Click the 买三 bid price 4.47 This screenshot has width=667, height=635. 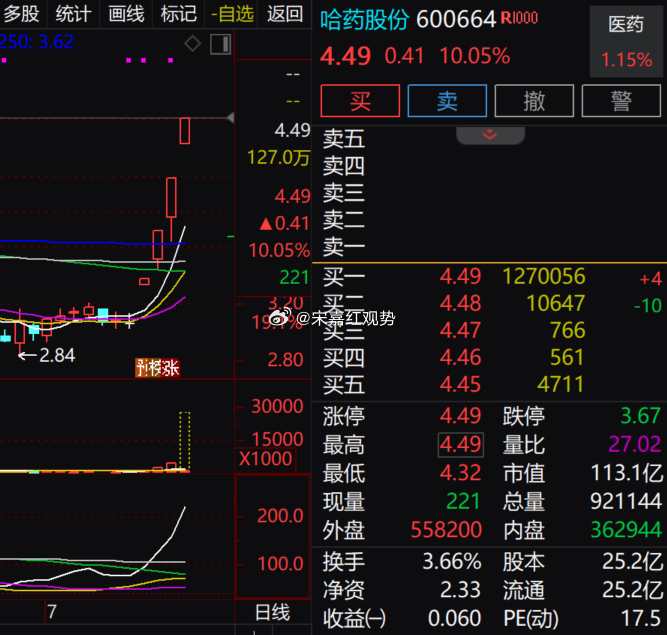click(460, 330)
